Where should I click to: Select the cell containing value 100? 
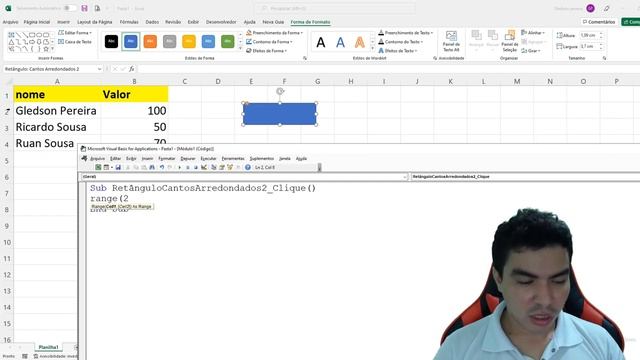pyautogui.click(x=134, y=111)
